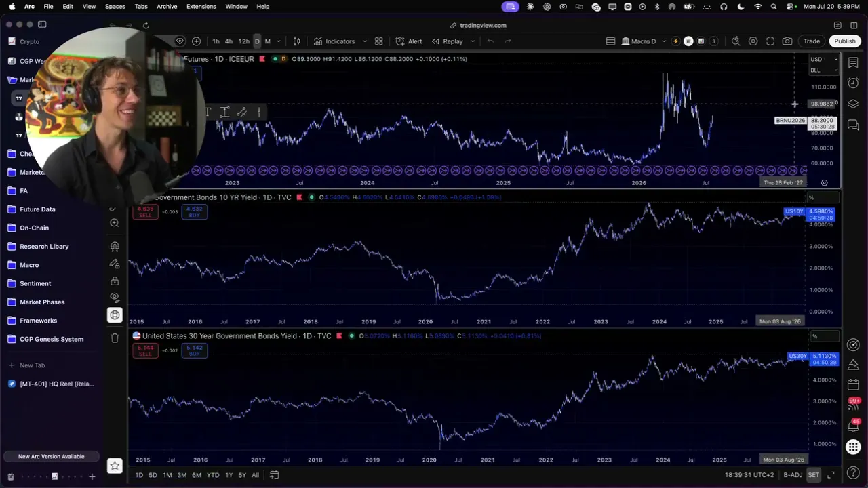Open the Indicators dialog
The height and width of the screenshot is (488, 868).
(x=334, y=41)
